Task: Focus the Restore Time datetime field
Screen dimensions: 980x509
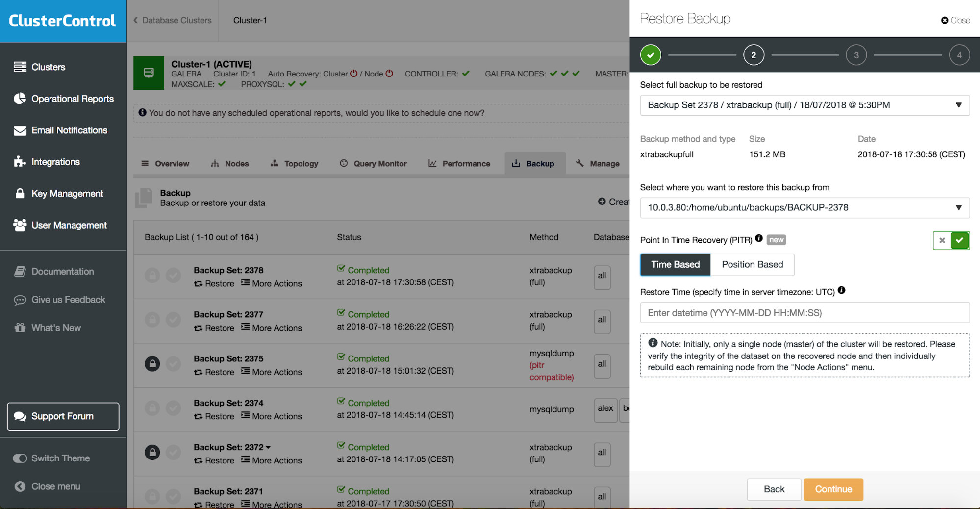Action: tap(804, 313)
